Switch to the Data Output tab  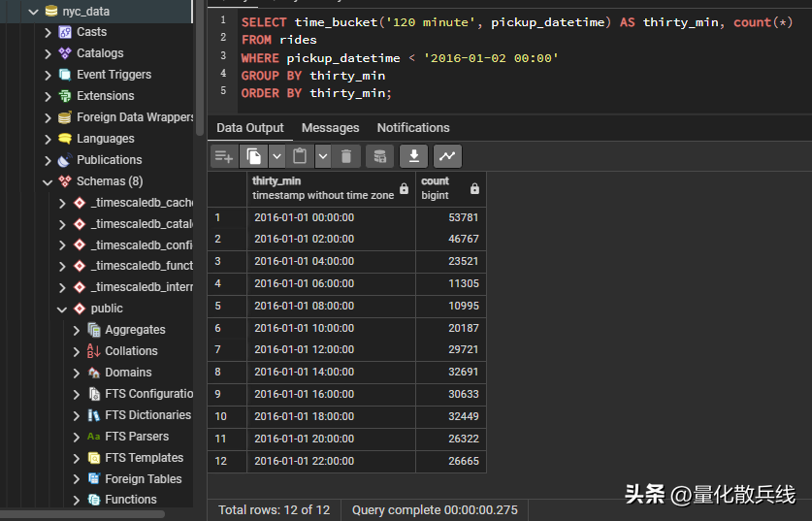[x=250, y=128]
